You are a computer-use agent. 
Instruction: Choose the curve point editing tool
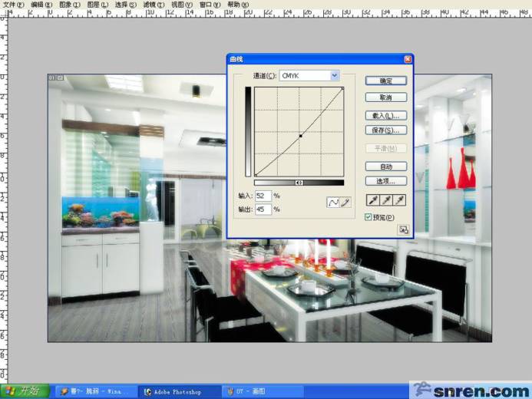(x=332, y=203)
